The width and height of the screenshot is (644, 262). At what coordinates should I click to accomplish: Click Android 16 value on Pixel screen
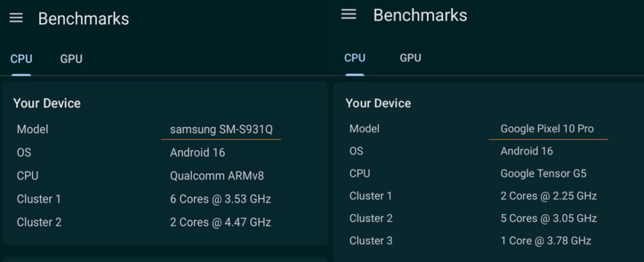click(526, 151)
